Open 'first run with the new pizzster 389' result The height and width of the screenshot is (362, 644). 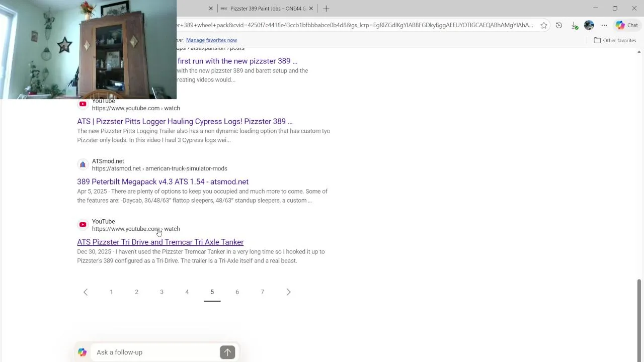click(x=237, y=61)
